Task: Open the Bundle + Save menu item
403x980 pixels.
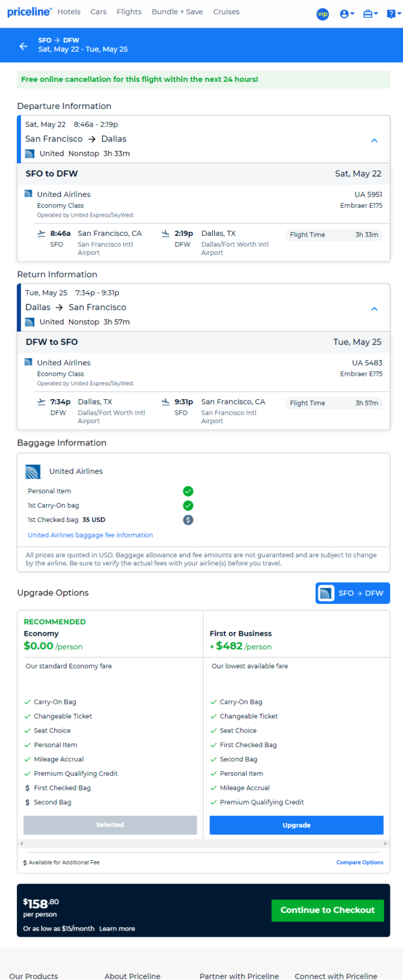Action: click(177, 12)
